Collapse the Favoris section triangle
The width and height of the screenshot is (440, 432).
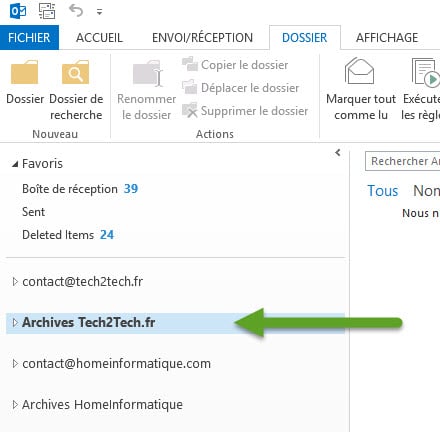(x=15, y=164)
